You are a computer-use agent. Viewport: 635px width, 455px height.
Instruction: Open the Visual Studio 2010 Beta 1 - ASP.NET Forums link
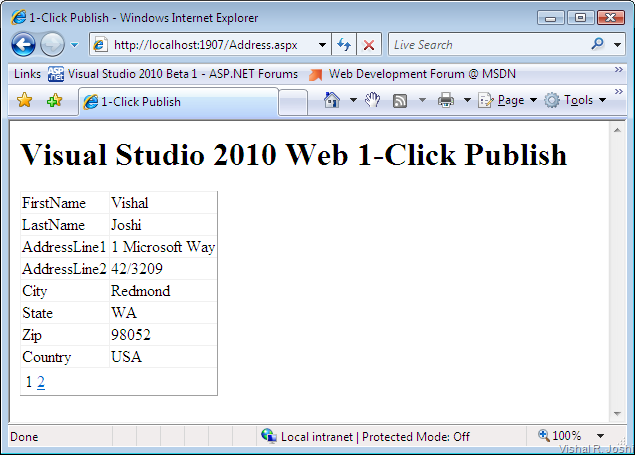[173, 74]
